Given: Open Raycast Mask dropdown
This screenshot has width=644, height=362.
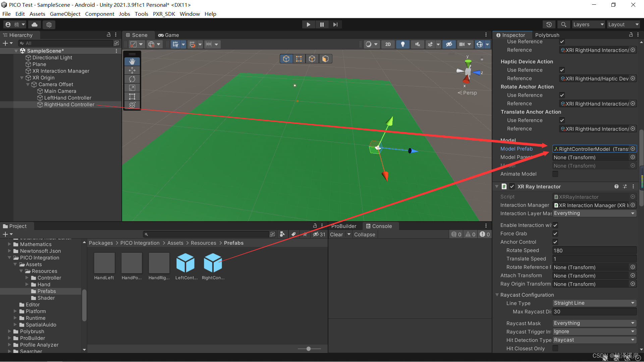Looking at the screenshot, I should [594, 323].
